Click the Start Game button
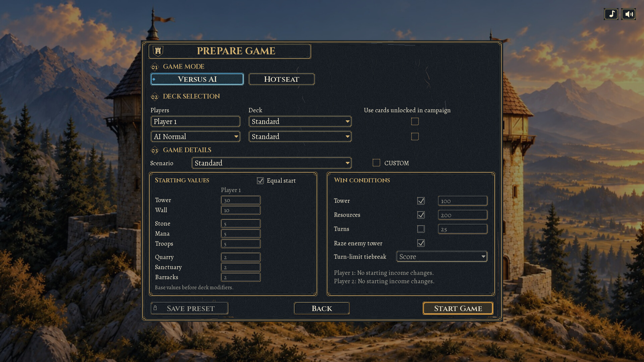Viewport: 644px width, 362px height. [x=458, y=308]
